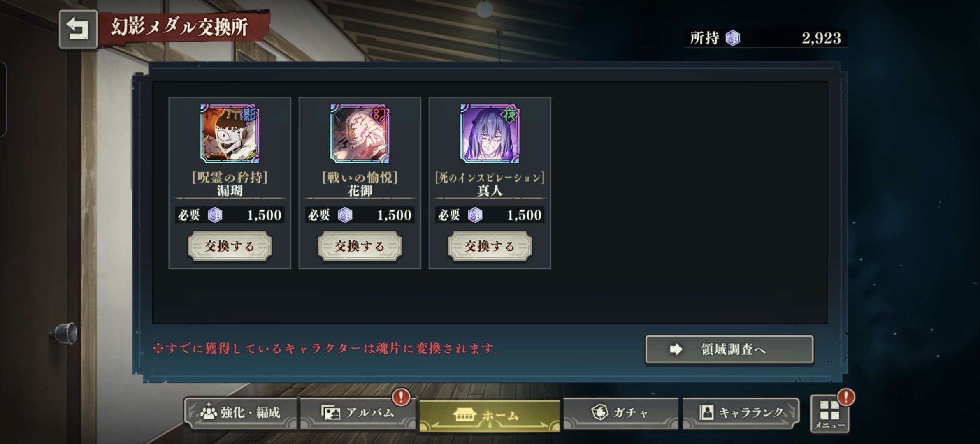The image size is (980, 444).
Task: Tap the back arrow icon
Action: click(78, 30)
